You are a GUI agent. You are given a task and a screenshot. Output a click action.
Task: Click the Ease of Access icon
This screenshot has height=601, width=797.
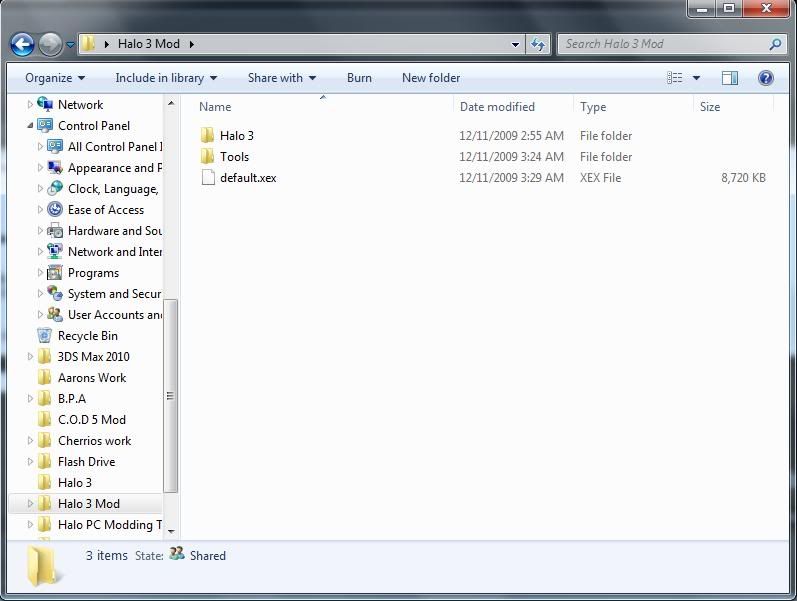(55, 209)
